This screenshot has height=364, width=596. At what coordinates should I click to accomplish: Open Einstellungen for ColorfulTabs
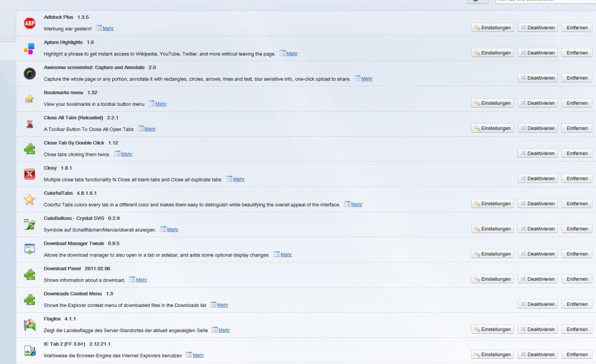tap(492, 204)
